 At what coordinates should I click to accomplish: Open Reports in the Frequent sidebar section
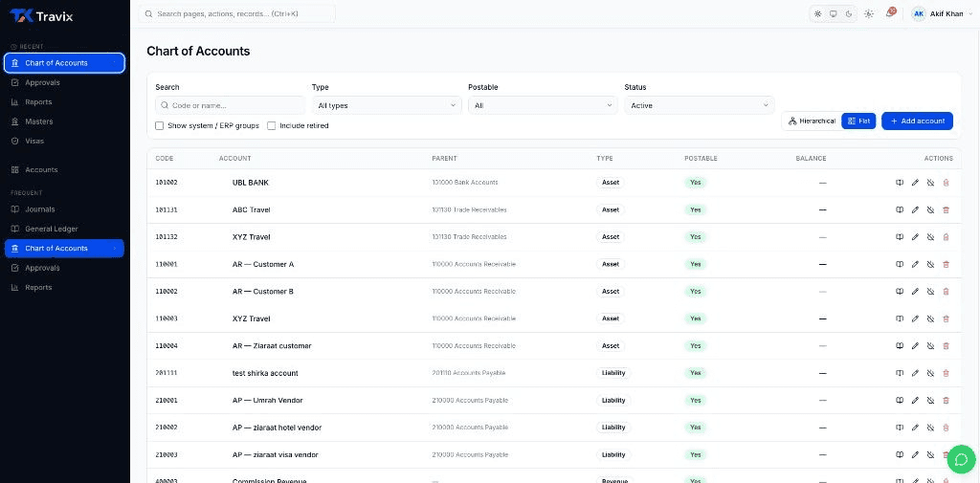tap(64, 288)
